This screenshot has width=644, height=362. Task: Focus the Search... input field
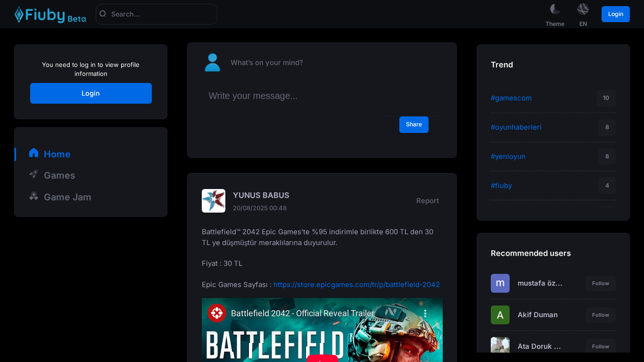pos(157,14)
